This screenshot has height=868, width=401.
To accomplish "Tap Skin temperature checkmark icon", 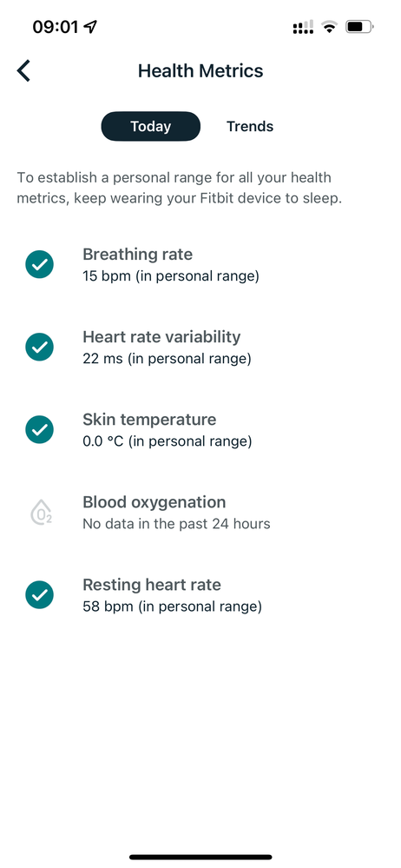I will pyautogui.click(x=39, y=430).
